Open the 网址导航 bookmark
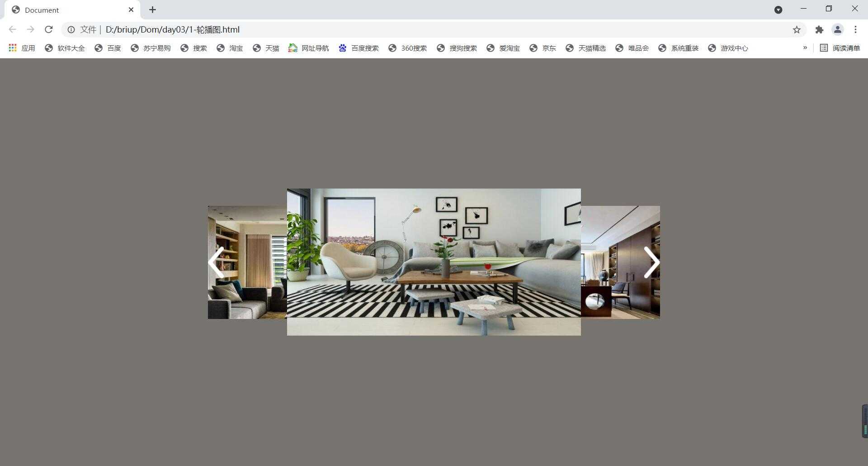The height and width of the screenshot is (466, 868). [309, 48]
